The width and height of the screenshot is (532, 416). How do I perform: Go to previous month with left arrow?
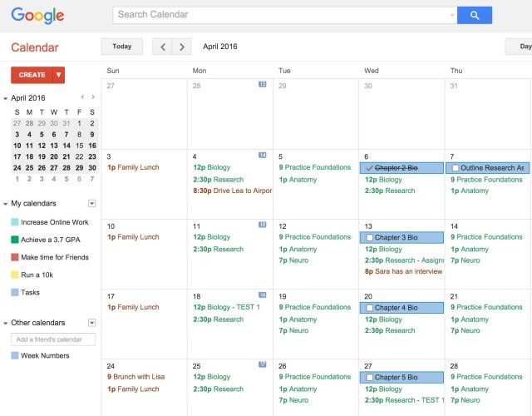163,47
